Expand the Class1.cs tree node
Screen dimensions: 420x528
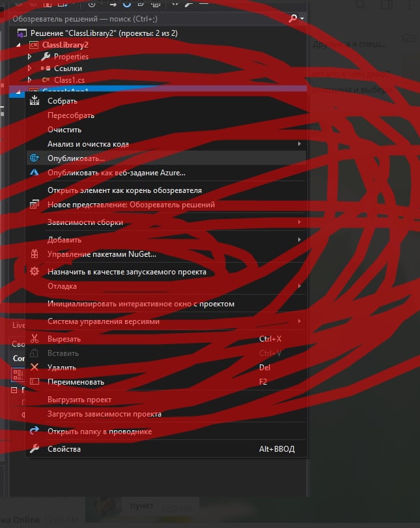click(x=29, y=80)
